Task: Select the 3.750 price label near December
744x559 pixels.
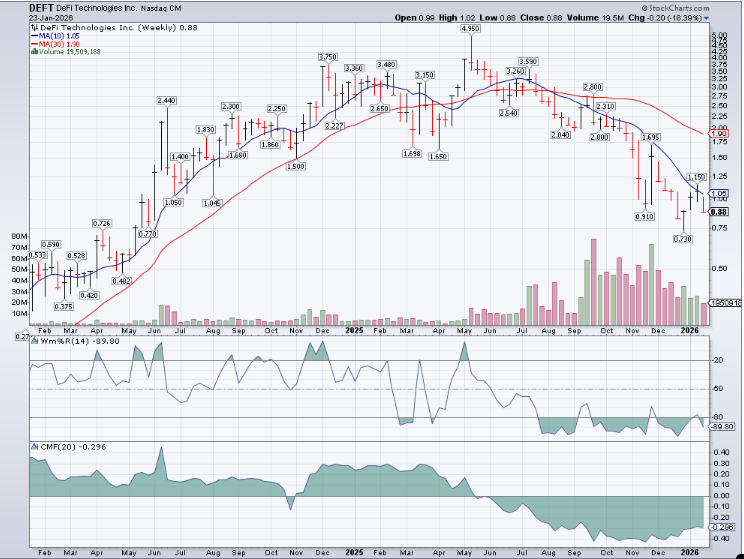Action: point(327,57)
